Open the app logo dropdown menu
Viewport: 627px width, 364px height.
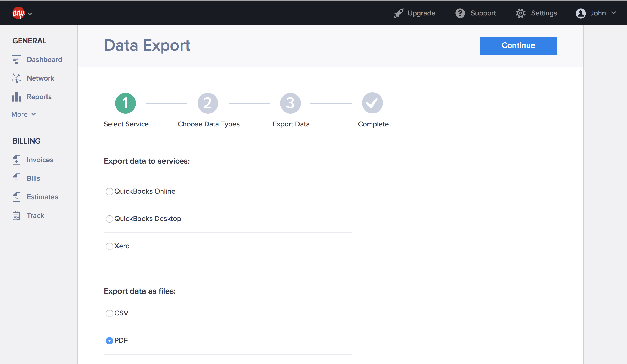pyautogui.click(x=22, y=13)
